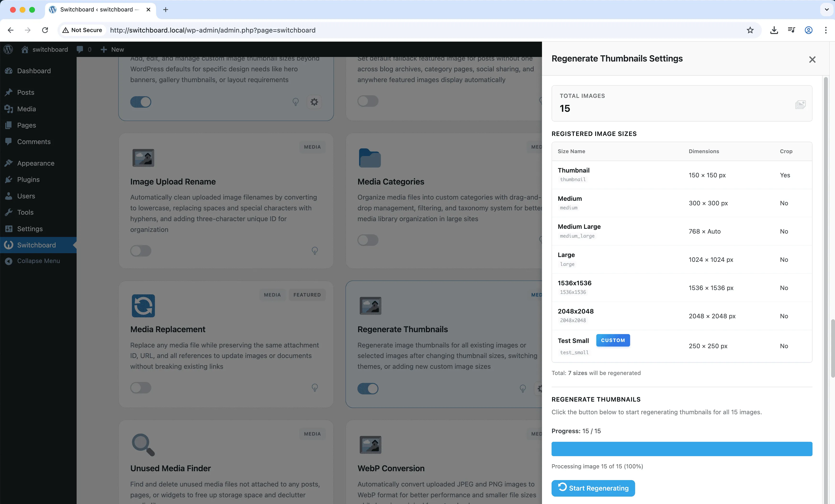This screenshot has width=835, height=504.
Task: Click inside the browser address bar
Action: point(305,30)
